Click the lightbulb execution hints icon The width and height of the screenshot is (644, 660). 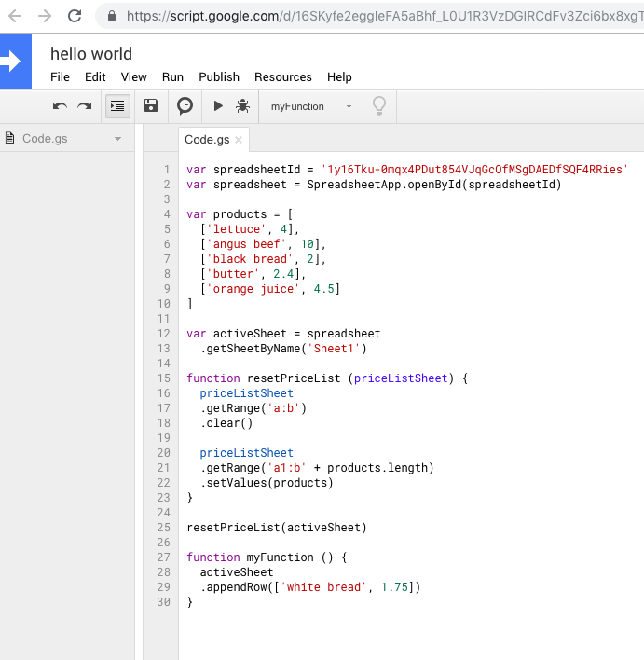point(379,106)
